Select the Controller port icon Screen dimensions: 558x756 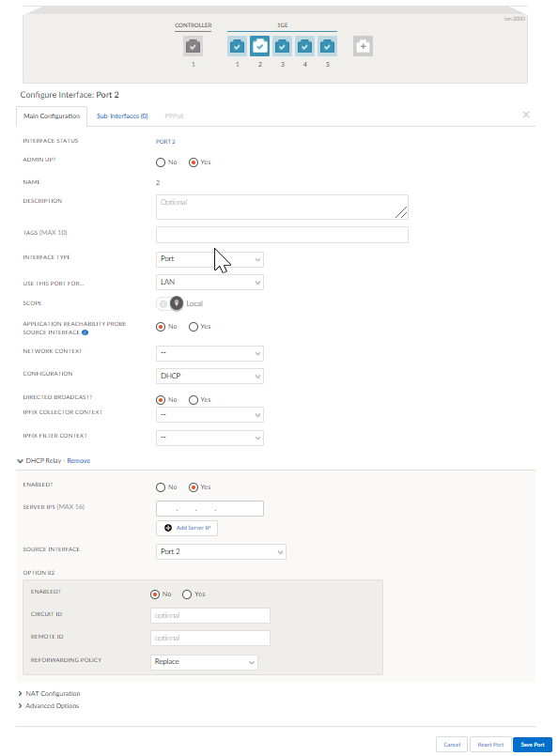pyautogui.click(x=193, y=44)
